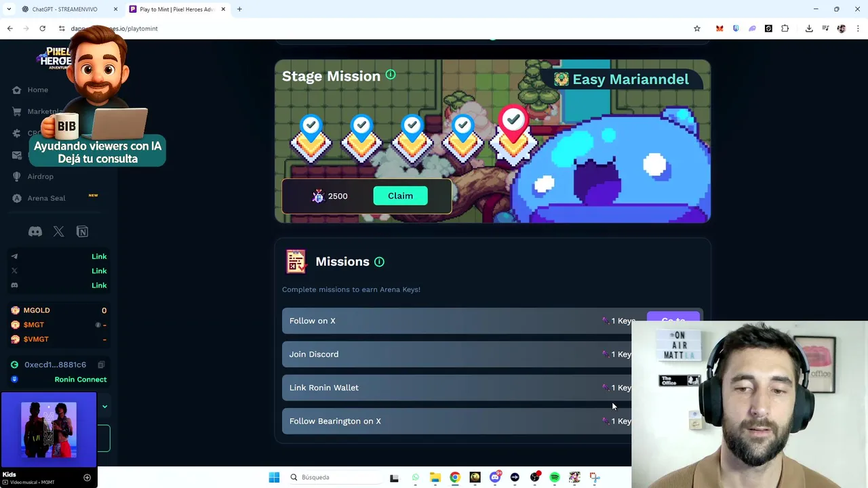
Task: Switch to the Play to Mint tab
Action: (x=176, y=9)
